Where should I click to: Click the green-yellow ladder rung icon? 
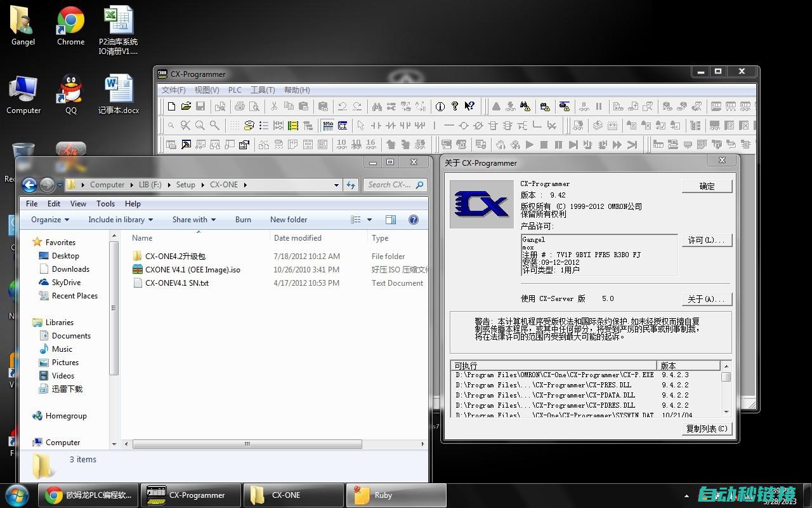pyautogui.click(x=293, y=125)
